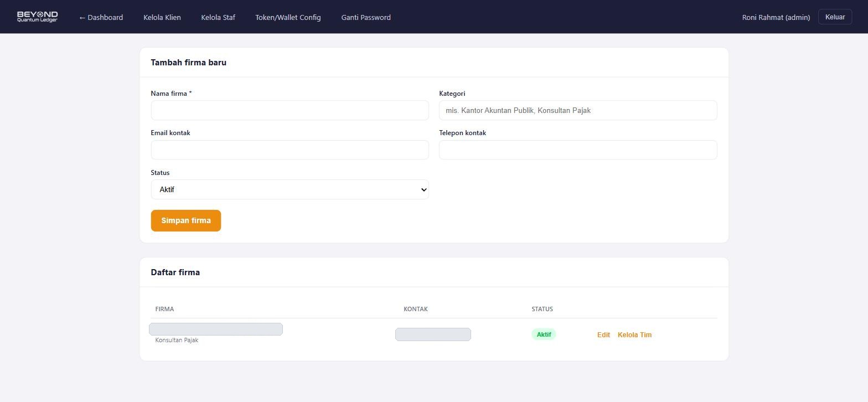Screen dimensions: 868x402
Task: Open the Status dropdown showing Aktif
Action: tap(290, 189)
